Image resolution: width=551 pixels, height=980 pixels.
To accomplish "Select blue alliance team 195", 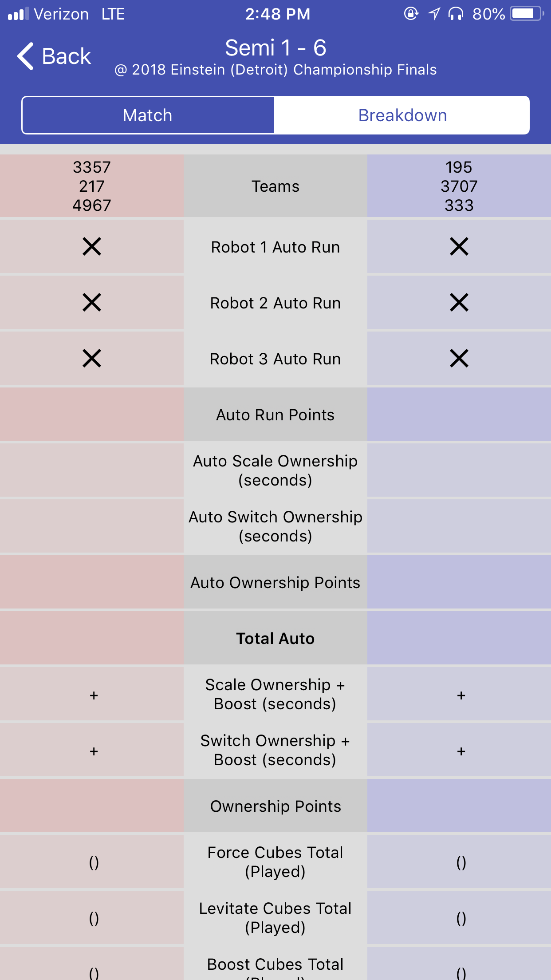I will tap(459, 167).
